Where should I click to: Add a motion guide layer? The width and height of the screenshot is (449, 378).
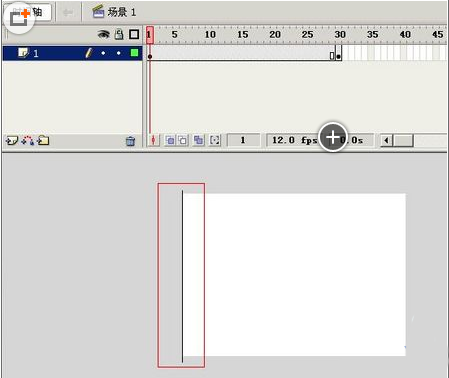pyautogui.click(x=27, y=141)
